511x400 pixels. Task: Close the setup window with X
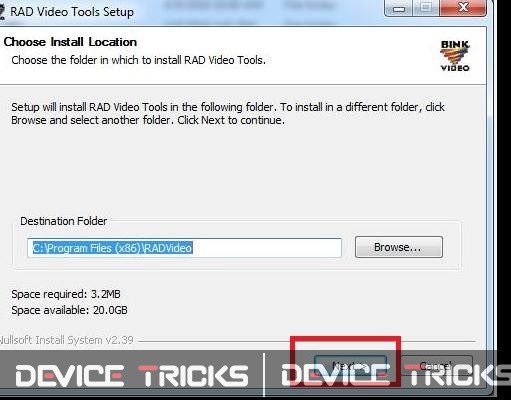(x=463, y=8)
